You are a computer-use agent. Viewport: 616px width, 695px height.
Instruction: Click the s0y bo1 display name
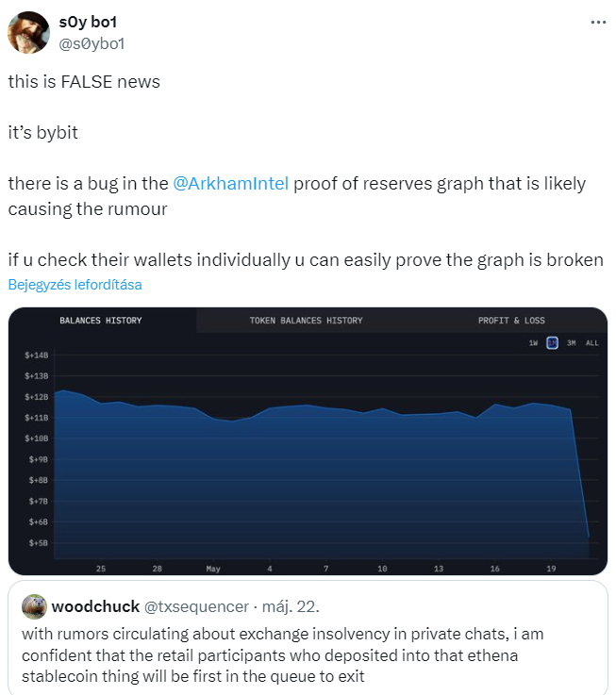click(x=88, y=22)
